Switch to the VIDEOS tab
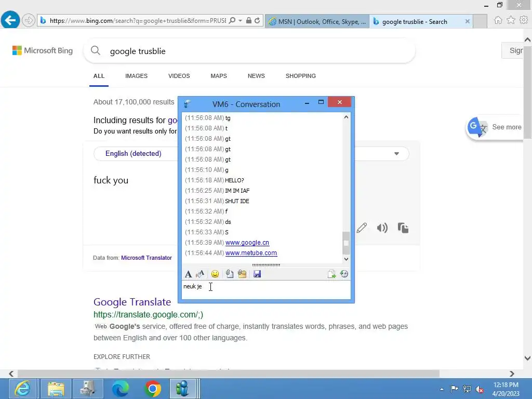 point(179,76)
